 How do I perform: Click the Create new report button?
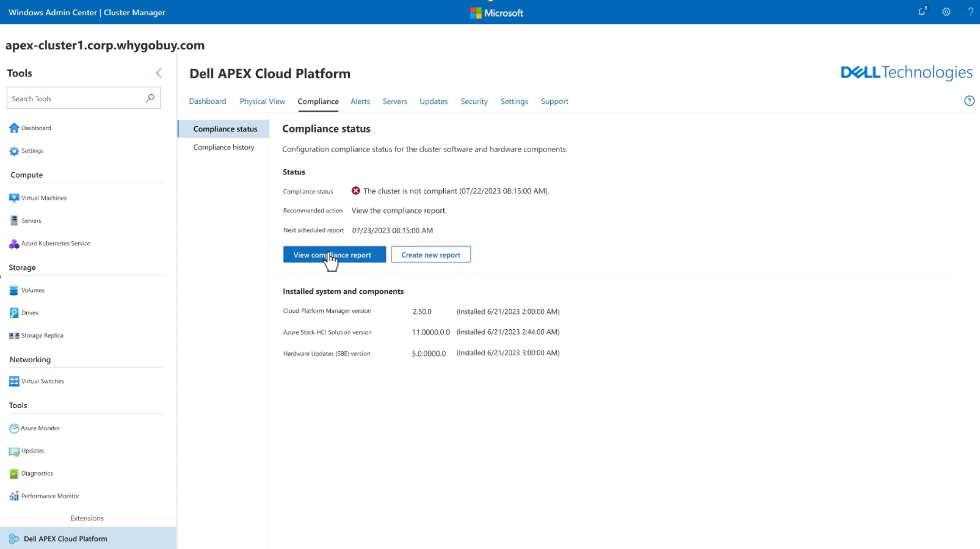430,255
